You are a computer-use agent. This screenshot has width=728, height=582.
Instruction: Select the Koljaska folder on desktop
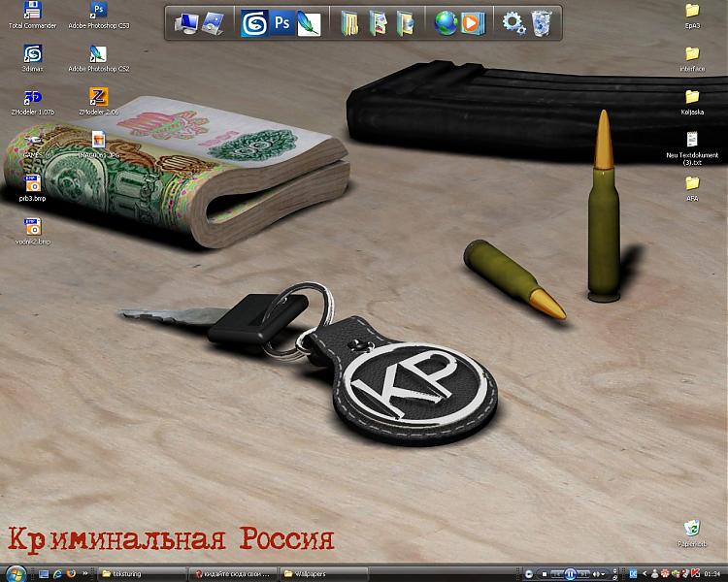(692, 101)
